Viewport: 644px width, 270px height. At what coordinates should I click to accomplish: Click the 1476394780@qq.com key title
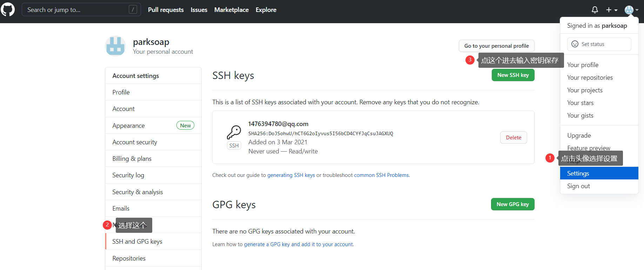click(278, 124)
